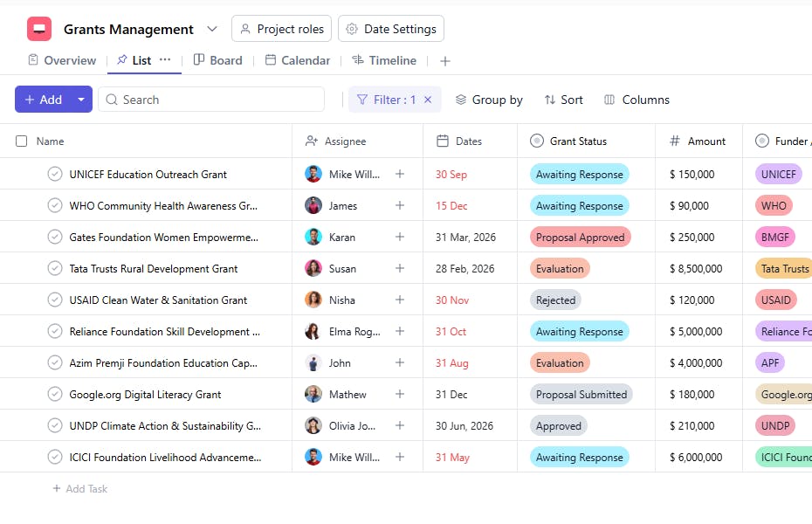
Task: Click the Date Settings button
Action: (x=390, y=29)
